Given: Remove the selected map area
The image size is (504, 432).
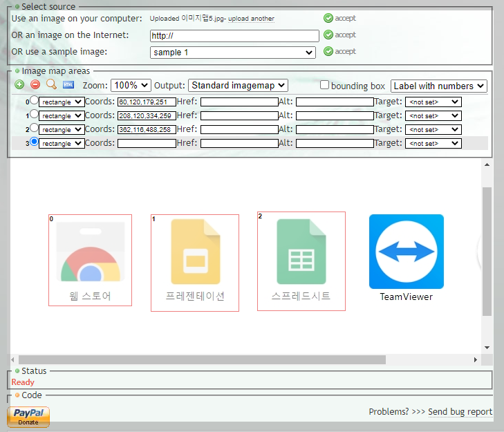Looking at the screenshot, I should [35, 84].
